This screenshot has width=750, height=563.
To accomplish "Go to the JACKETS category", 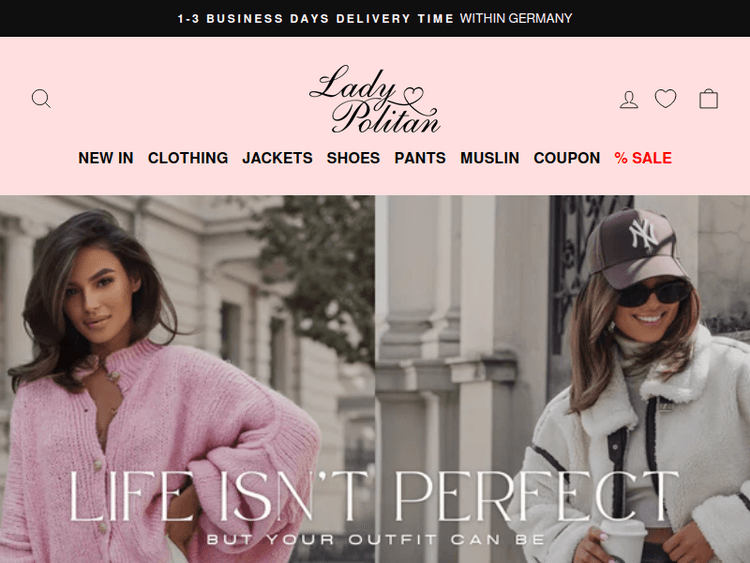I will click(277, 158).
